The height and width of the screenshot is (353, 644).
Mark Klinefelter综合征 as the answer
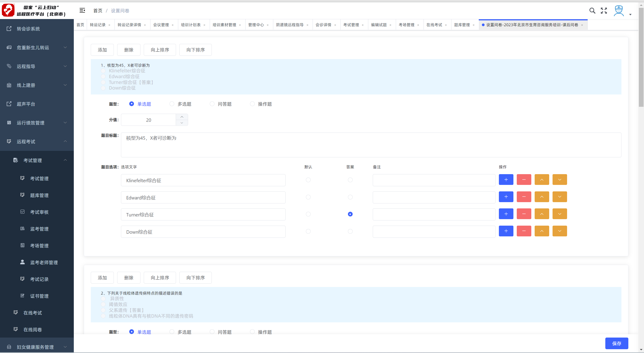(350, 180)
